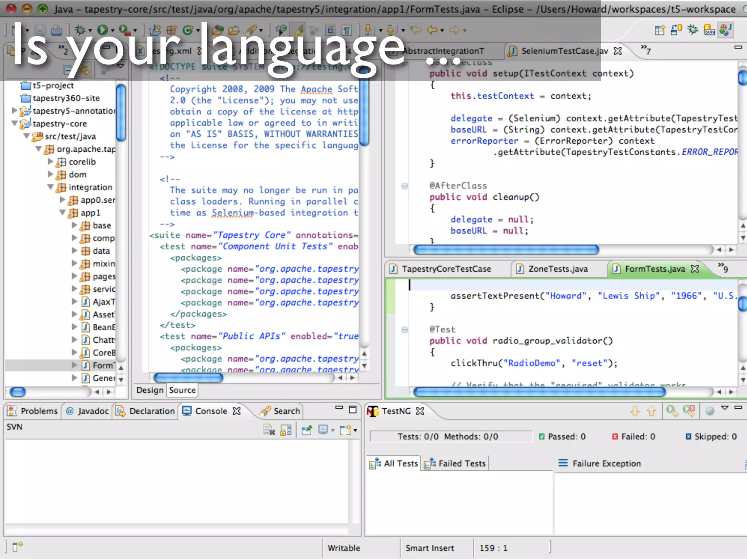Open the Javadoc view tab
The height and width of the screenshot is (560, 747).
pyautogui.click(x=87, y=411)
